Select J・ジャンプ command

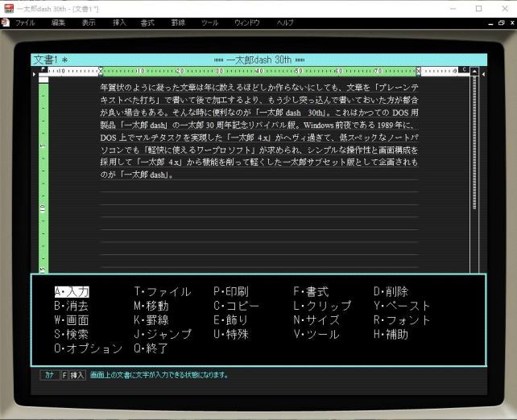coord(163,334)
